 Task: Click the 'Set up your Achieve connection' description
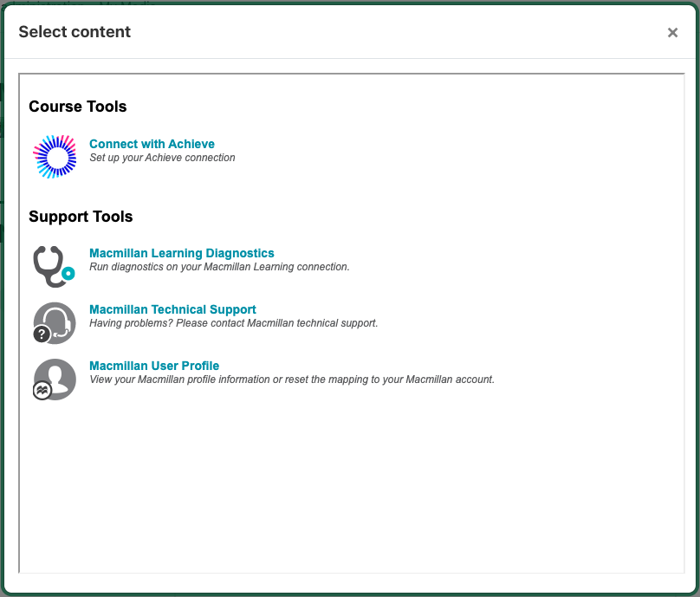162,158
